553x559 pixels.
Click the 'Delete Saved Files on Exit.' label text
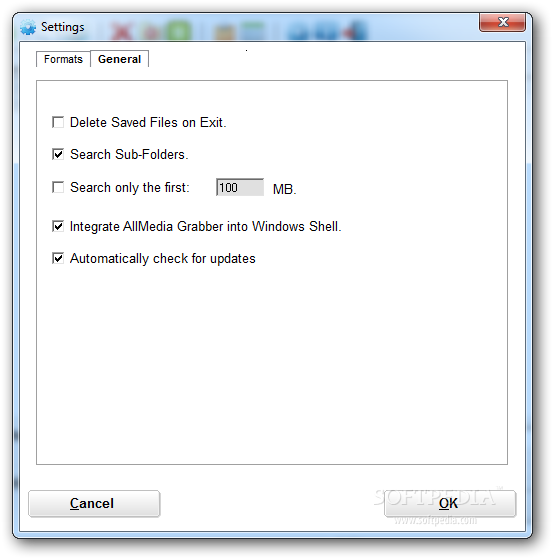(x=148, y=123)
